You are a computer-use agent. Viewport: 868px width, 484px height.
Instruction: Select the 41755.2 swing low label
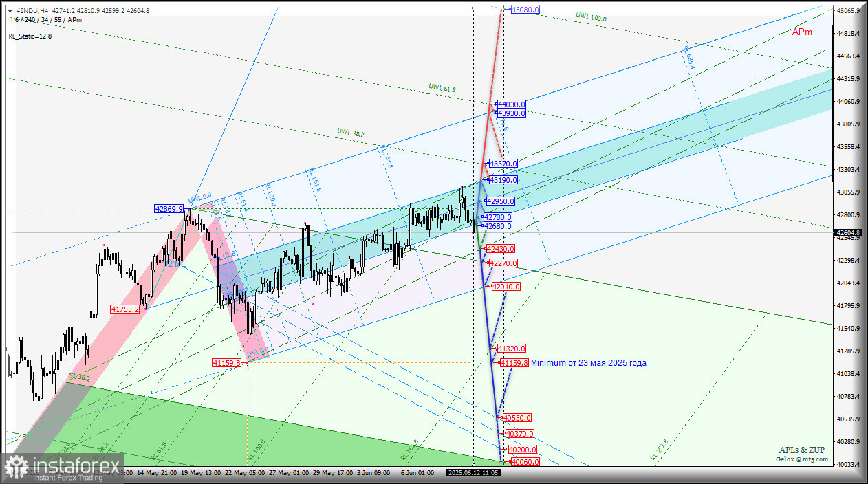click(124, 309)
